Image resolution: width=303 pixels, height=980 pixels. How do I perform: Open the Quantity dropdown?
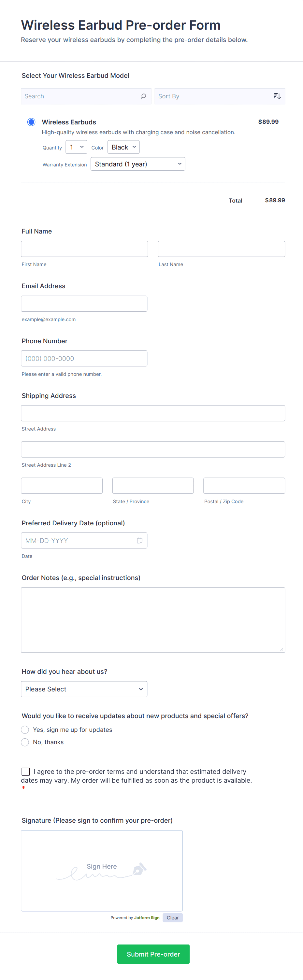click(76, 147)
